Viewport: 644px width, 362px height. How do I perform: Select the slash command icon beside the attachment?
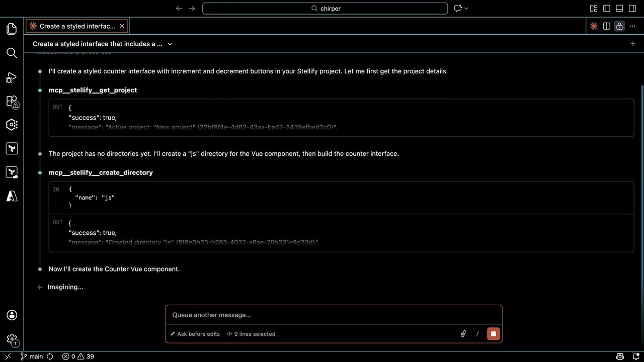tap(477, 333)
